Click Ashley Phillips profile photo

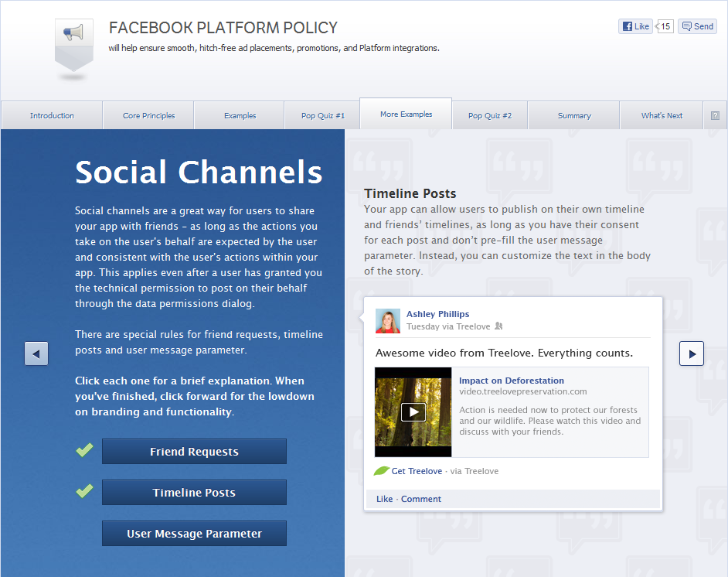pos(388,321)
